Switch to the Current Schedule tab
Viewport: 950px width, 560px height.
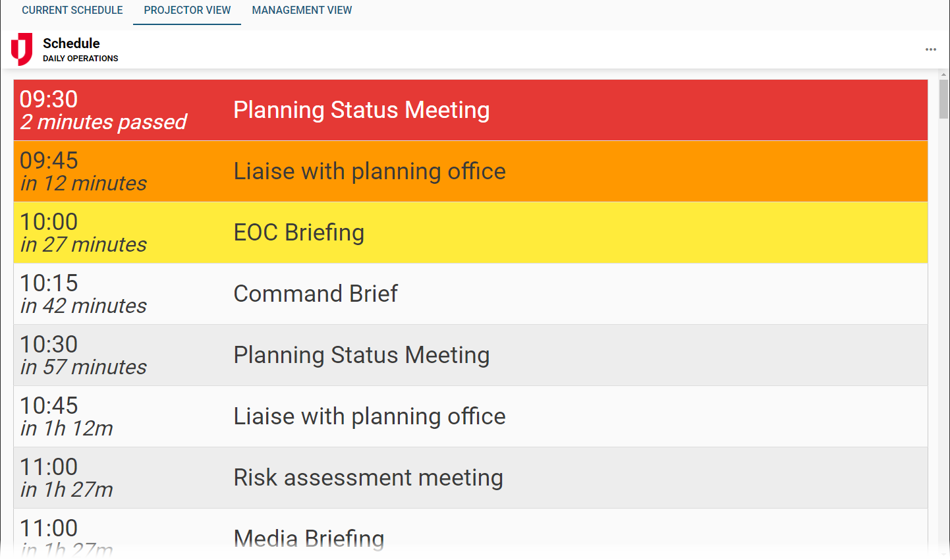pos(72,11)
